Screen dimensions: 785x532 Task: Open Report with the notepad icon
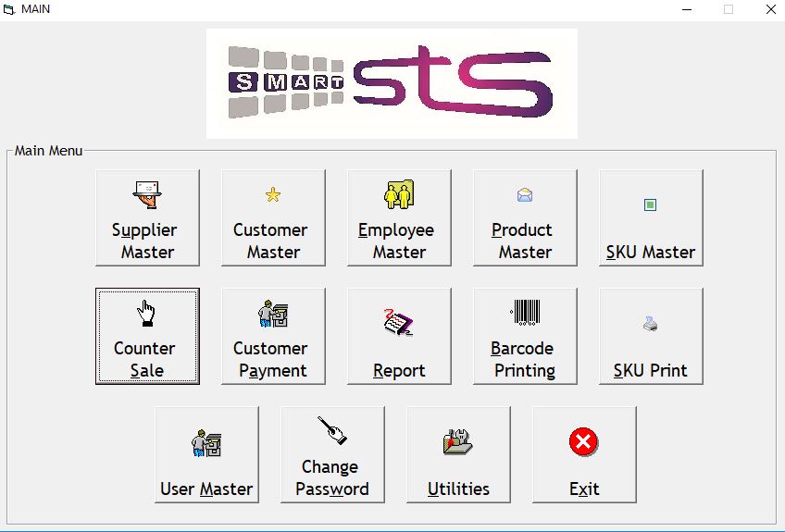point(399,336)
